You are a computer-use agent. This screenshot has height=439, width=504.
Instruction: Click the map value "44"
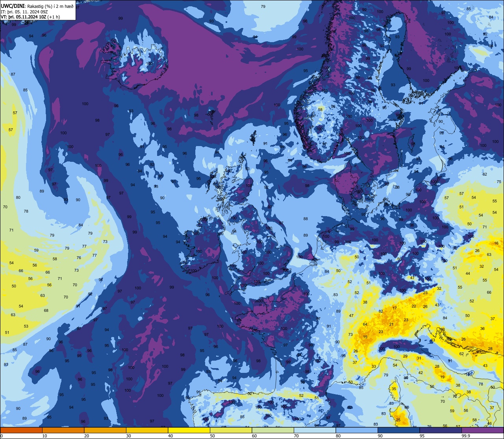[468, 274]
